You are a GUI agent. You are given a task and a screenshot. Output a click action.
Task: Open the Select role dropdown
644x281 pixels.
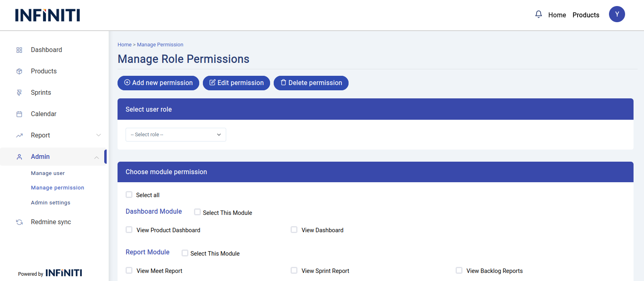point(176,135)
